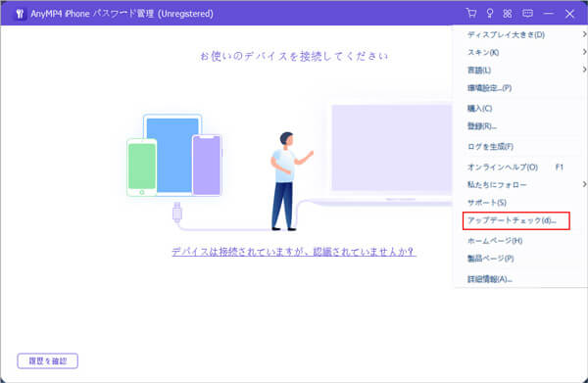Close the AnyMP4 window
588x383 pixels.
(569, 14)
